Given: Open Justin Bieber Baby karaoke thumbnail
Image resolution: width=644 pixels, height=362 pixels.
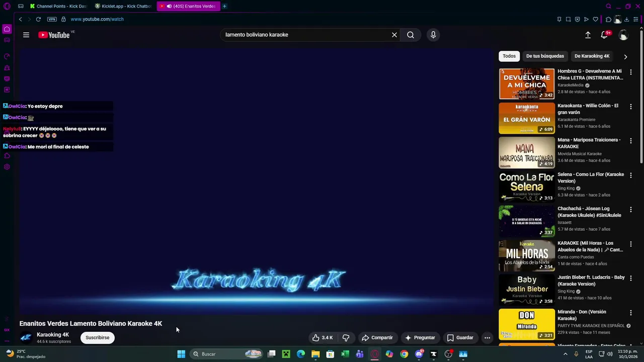Looking at the screenshot, I should pyautogui.click(x=527, y=290).
